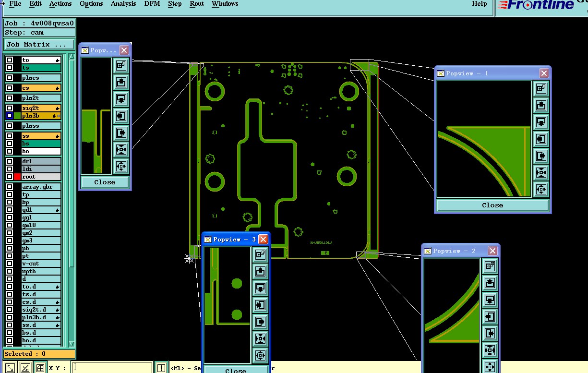588x373 pixels.
Task: Zoom in using the Popv... window inward arrows icon
Action: [121, 149]
